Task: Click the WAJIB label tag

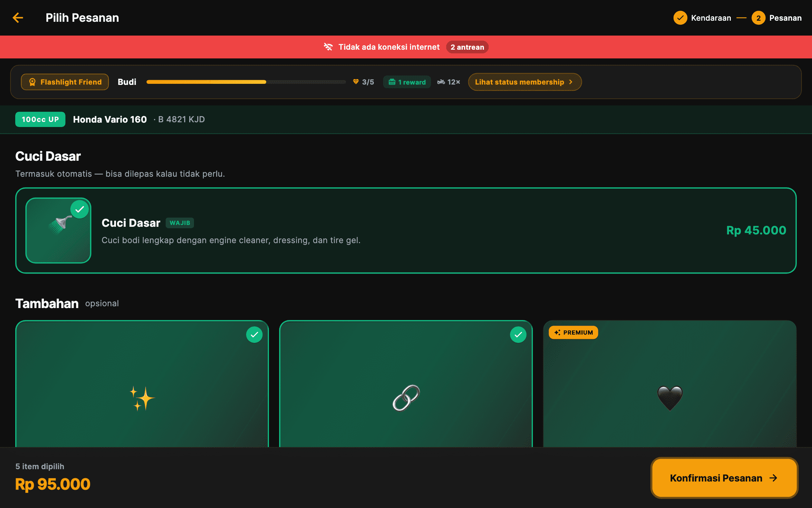Action: coord(180,223)
